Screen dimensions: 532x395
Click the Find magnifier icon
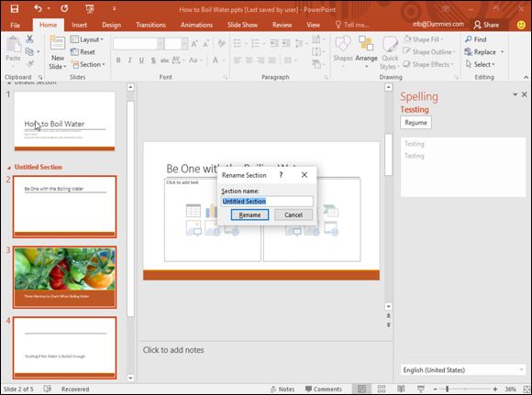click(469, 39)
